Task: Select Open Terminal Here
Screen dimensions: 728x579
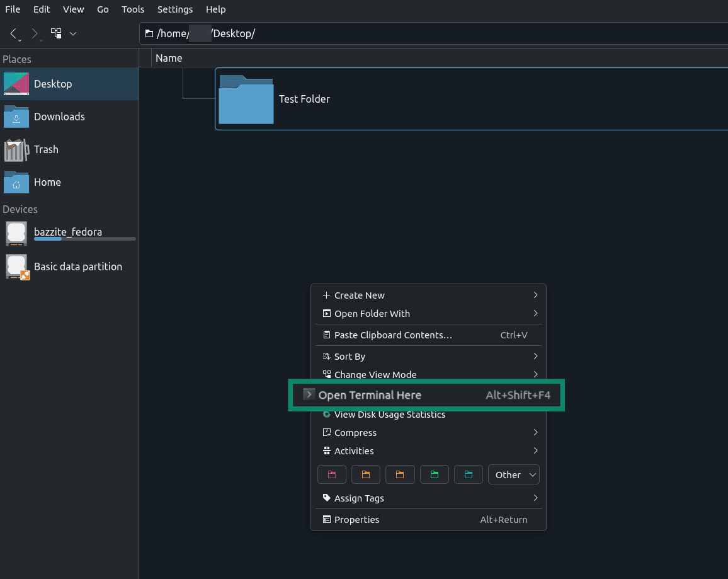Action: pos(426,395)
